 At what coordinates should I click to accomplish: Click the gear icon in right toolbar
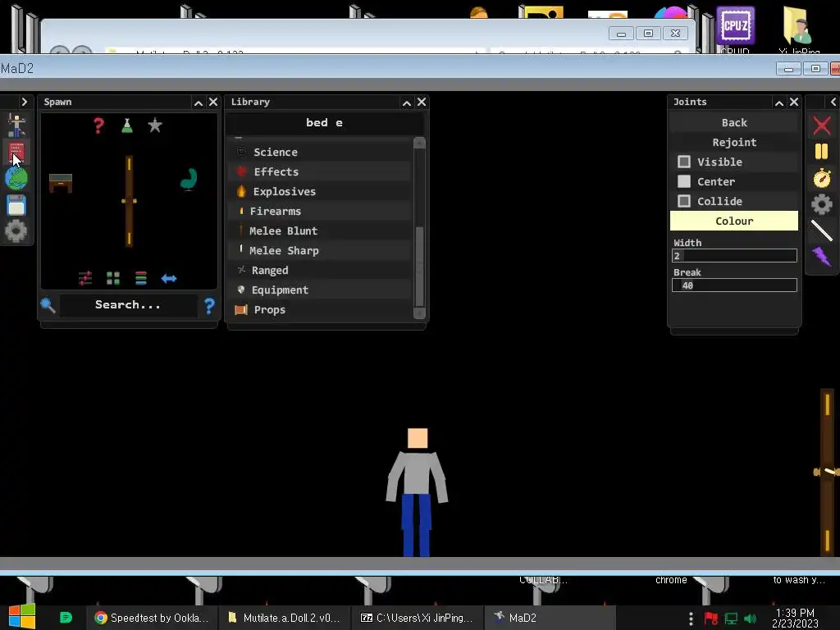[x=822, y=204]
